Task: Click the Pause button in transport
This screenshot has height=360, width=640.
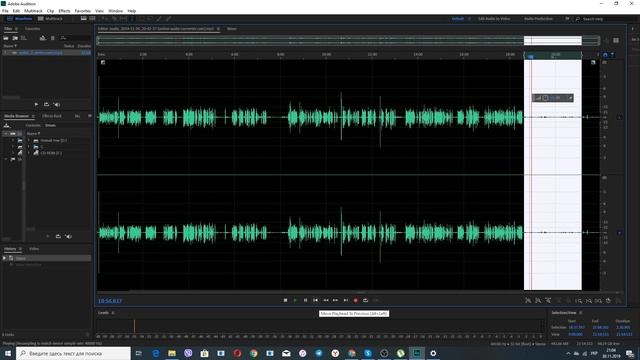Action: 305,300
